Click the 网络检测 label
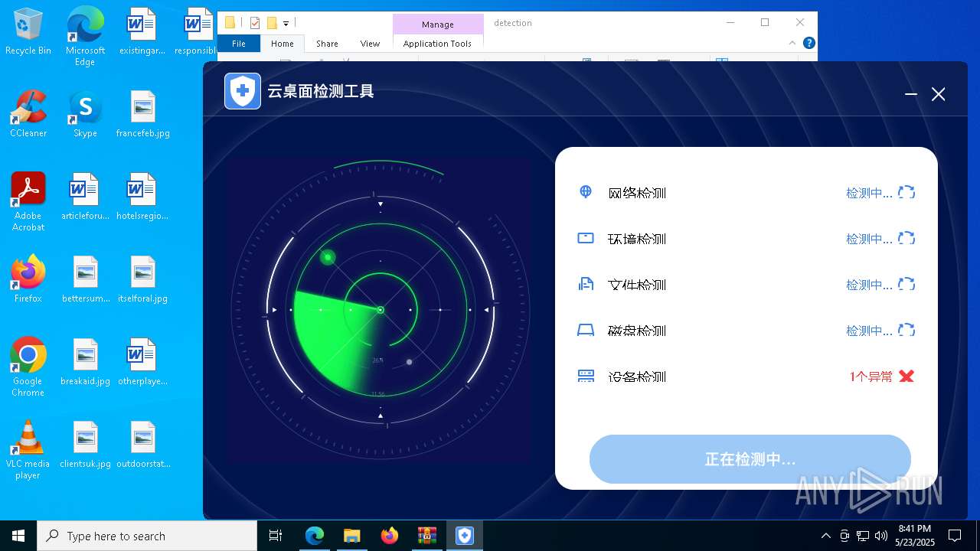Screen dimensions: 980x551 click(637, 193)
